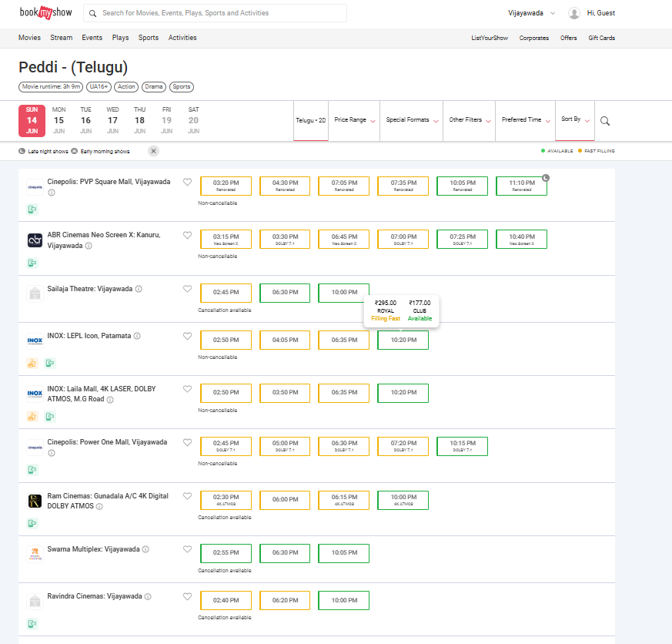Screen dimensions: 672x644
Task: Favorite Ram Cinemas Gunadala using heart icon
Action: tap(187, 495)
